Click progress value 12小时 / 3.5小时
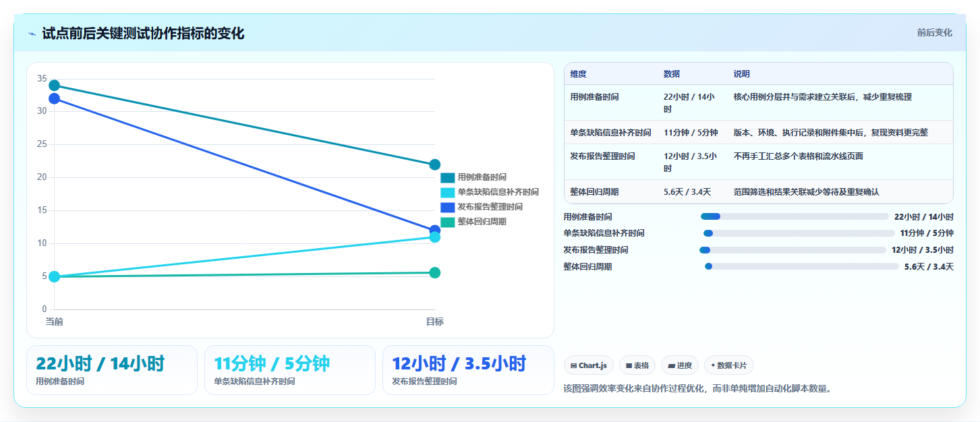 [x=923, y=250]
